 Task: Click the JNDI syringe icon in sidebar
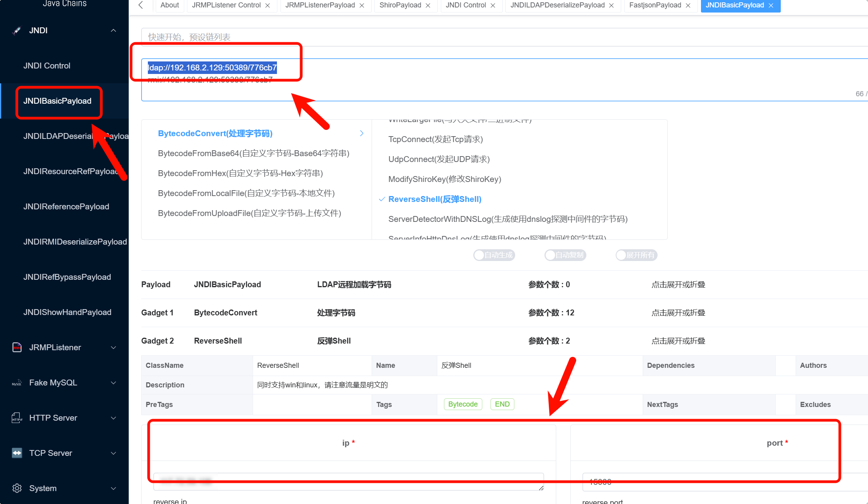click(17, 31)
